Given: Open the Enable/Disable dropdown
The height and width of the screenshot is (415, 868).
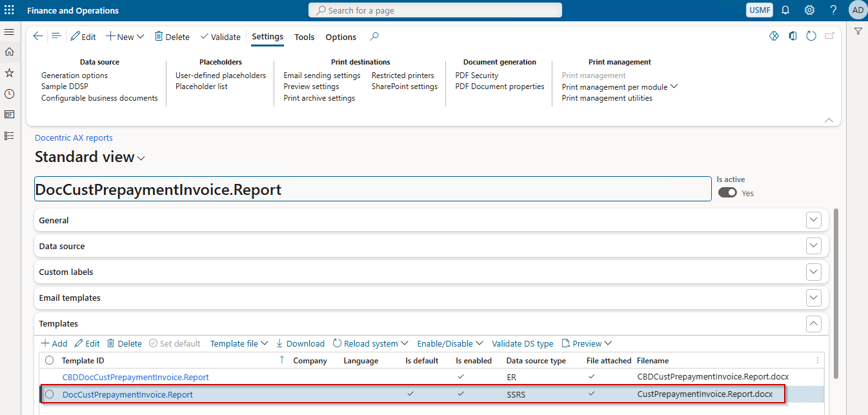Looking at the screenshot, I should click(x=450, y=343).
